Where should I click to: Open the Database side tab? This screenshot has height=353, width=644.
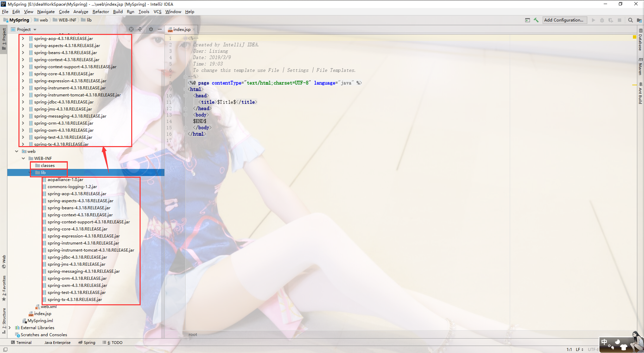[640, 40]
